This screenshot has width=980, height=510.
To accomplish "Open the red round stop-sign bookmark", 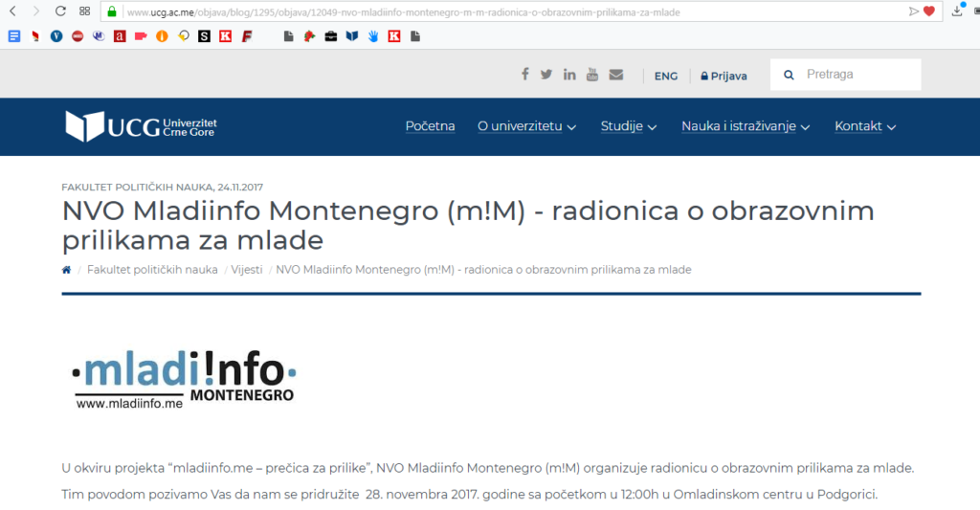I will 78,36.
